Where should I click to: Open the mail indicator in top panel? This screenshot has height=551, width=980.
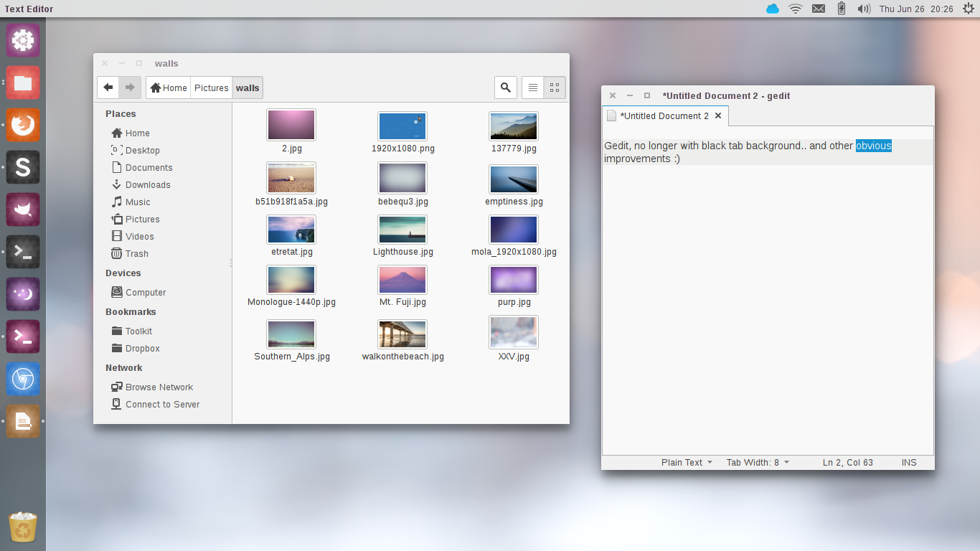[819, 9]
